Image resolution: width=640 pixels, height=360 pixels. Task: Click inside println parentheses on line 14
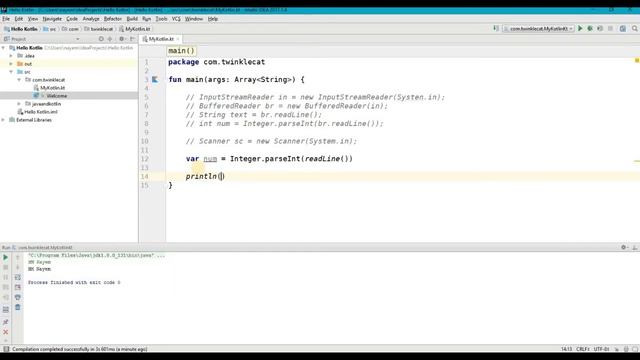click(221, 176)
